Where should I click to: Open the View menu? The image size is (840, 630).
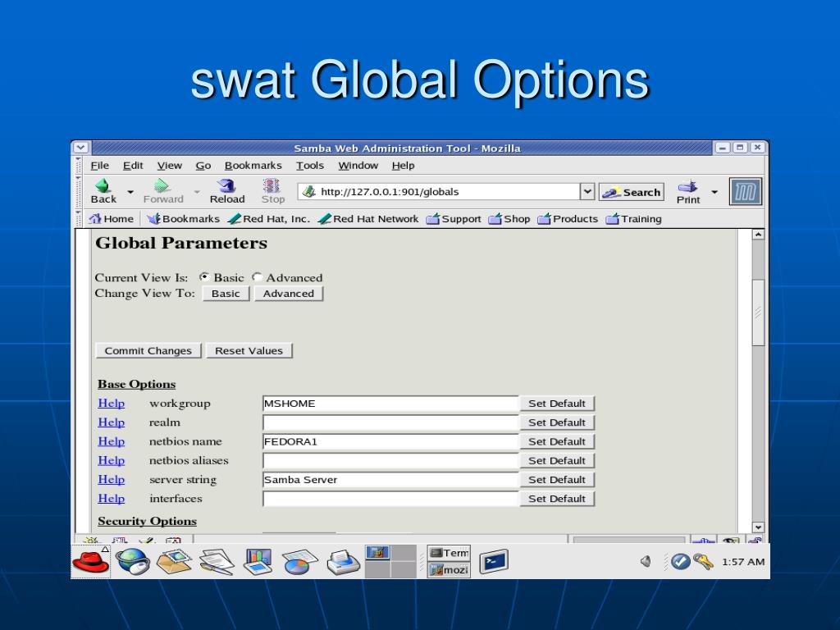coord(169,166)
